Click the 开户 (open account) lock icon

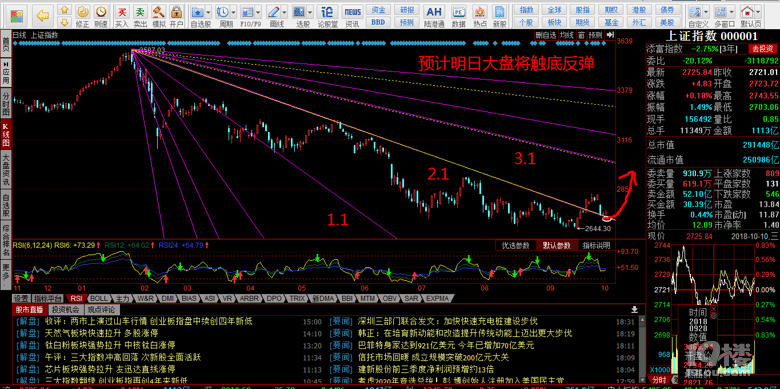pos(176,15)
